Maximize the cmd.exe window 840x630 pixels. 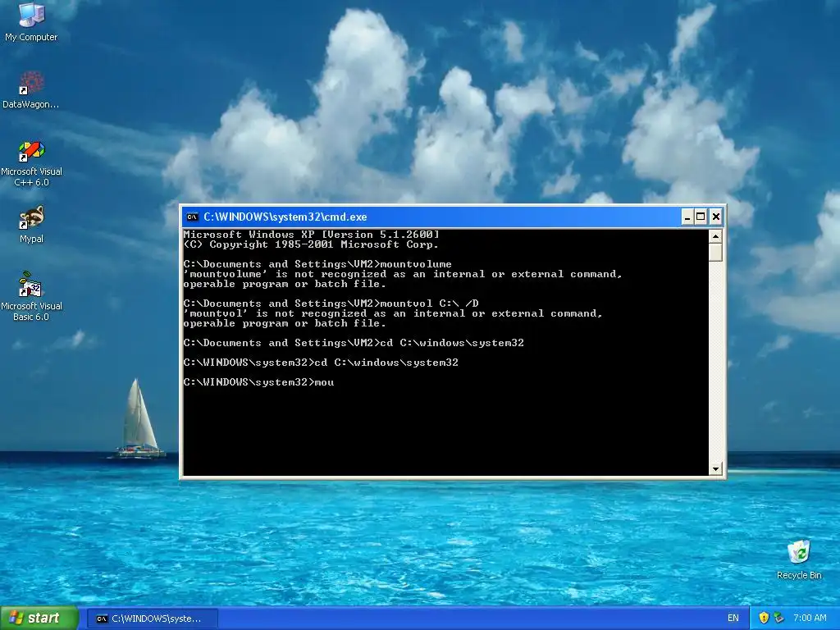[x=701, y=217]
